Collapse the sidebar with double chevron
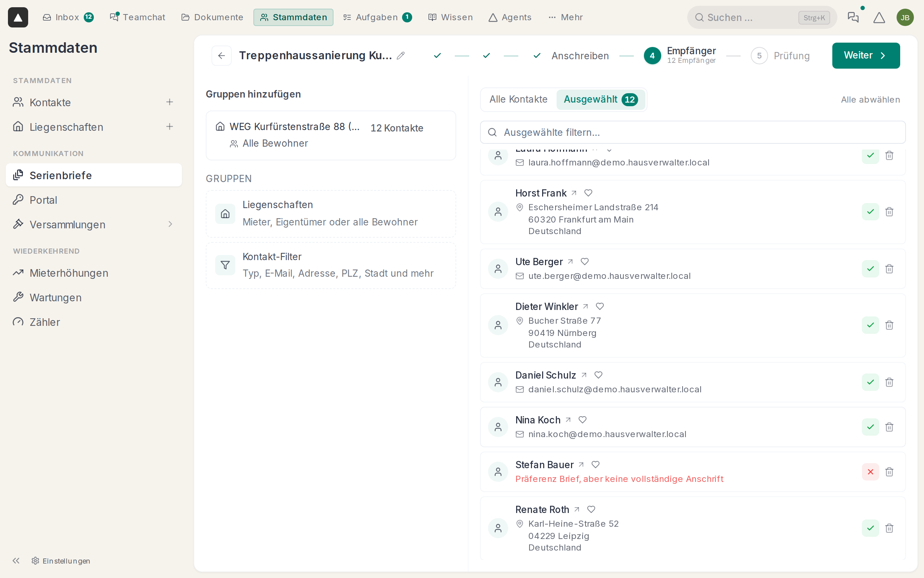 point(16,561)
